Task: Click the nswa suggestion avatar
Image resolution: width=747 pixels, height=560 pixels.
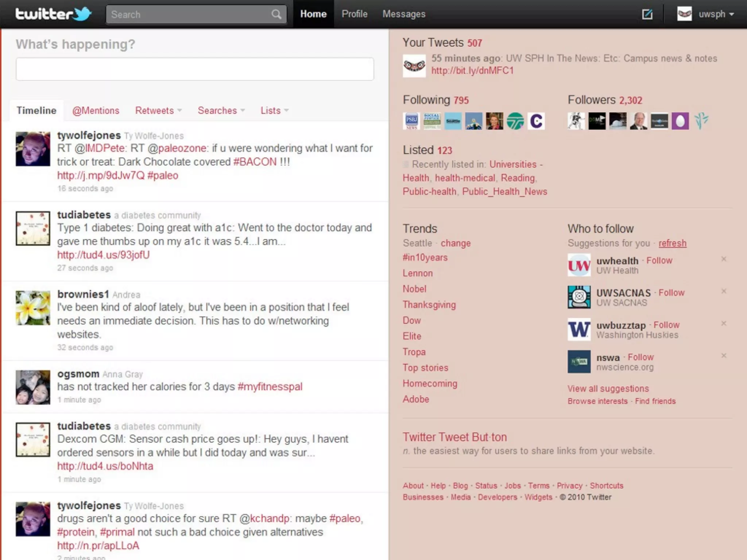Action: click(579, 361)
